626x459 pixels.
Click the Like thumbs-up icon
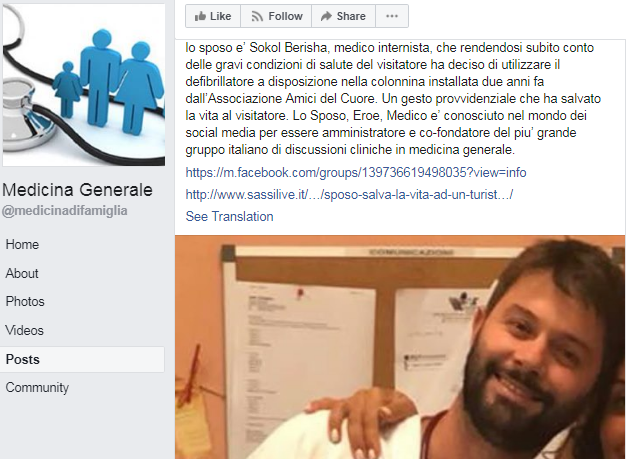coord(200,16)
